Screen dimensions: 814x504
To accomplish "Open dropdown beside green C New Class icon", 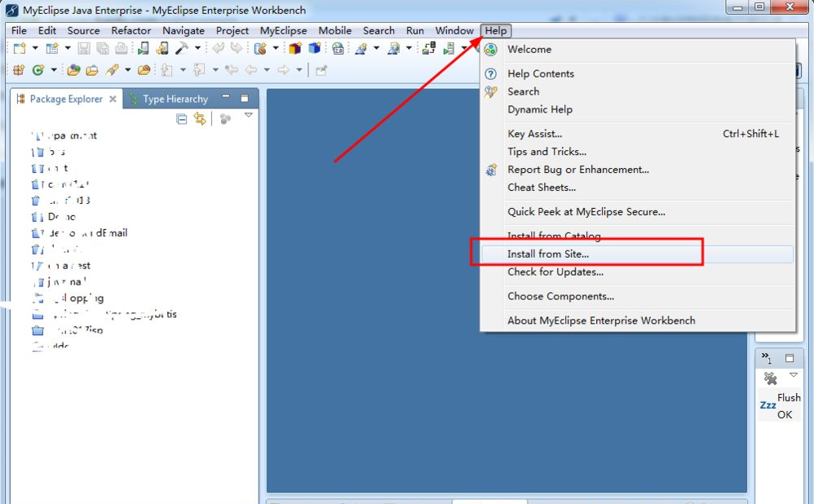I will pos(54,69).
